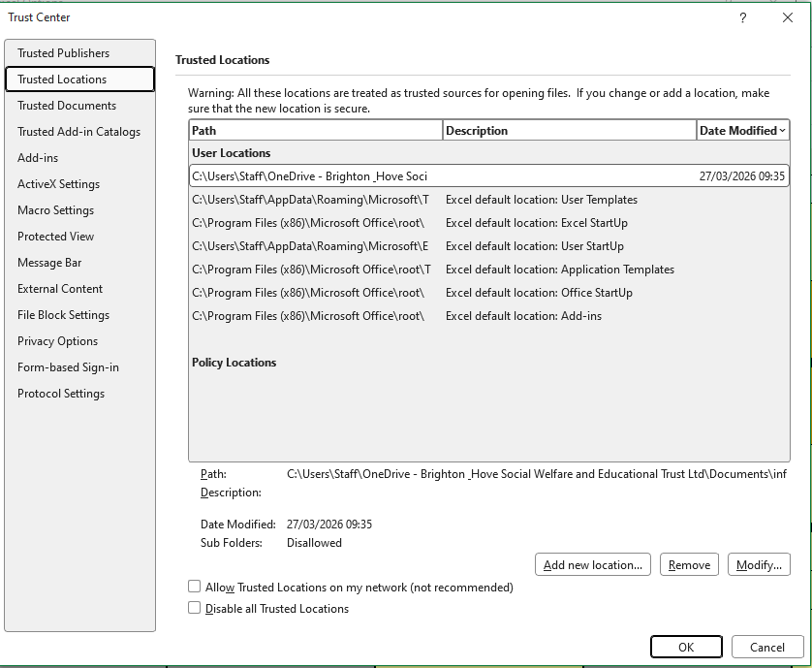Viewport: 812px width, 668px height.
Task: Click the Add new location button
Action: (x=593, y=565)
